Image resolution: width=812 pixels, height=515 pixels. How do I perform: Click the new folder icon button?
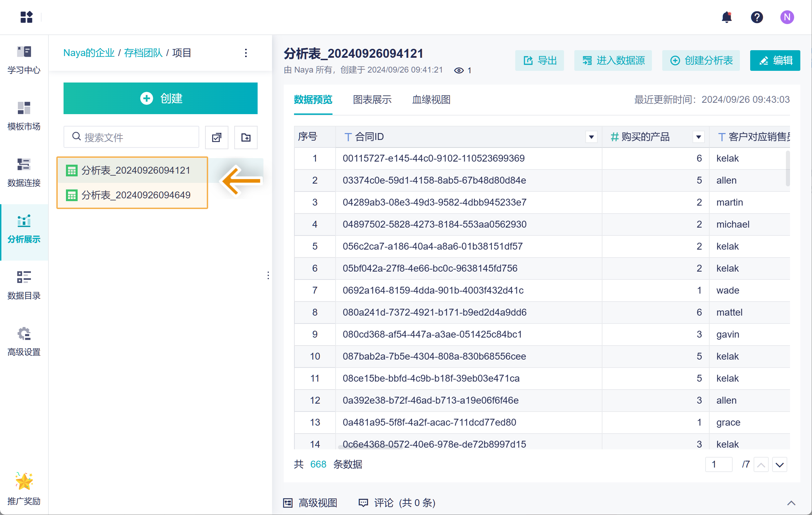pos(246,138)
